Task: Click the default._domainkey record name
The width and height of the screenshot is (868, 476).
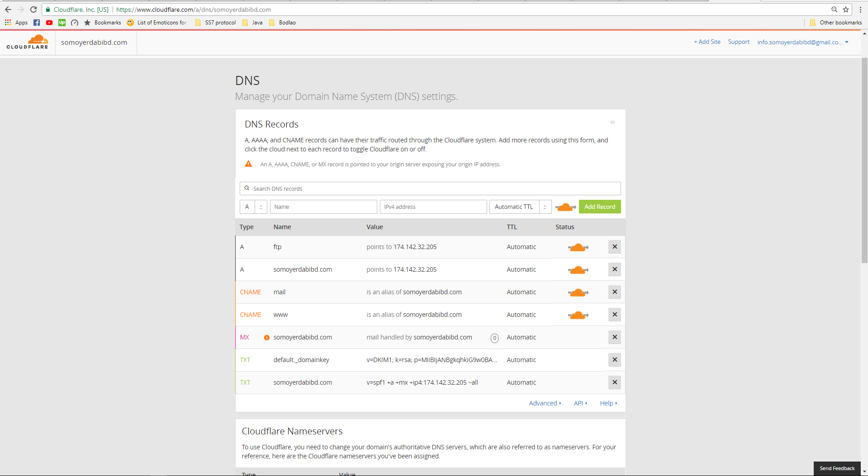Action: pos(301,360)
